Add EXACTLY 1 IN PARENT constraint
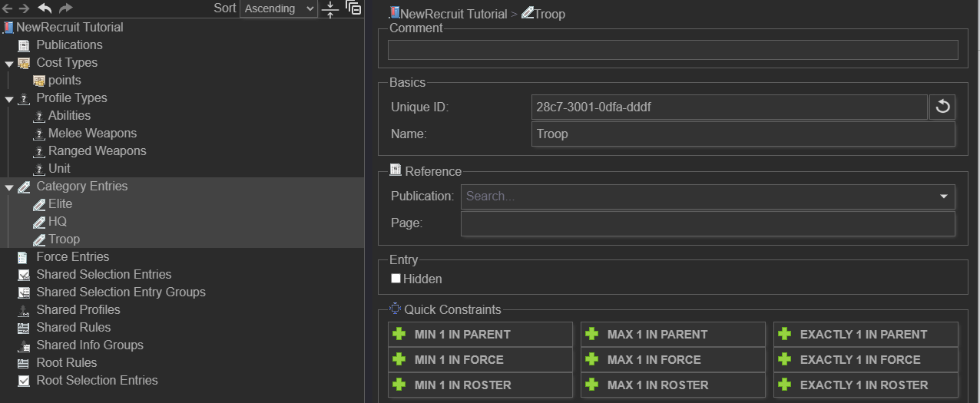980x403 pixels. point(866,335)
